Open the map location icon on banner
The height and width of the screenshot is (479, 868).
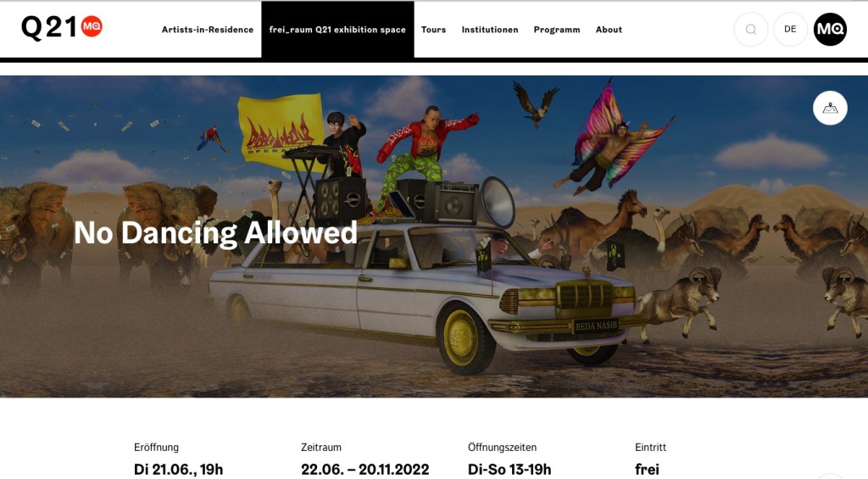click(831, 108)
